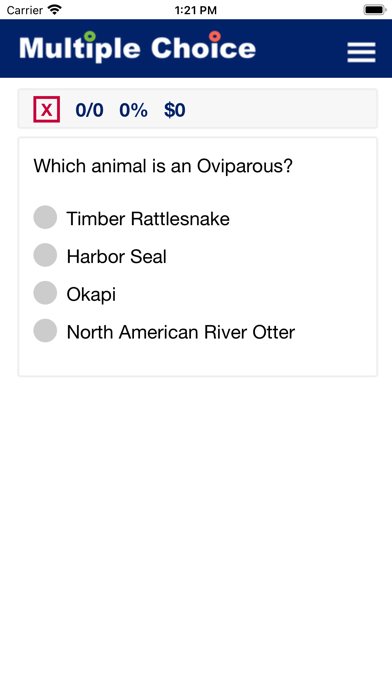This screenshot has height=696, width=392.
Task: Tap the Multiple Choice logo
Action: coord(138,47)
